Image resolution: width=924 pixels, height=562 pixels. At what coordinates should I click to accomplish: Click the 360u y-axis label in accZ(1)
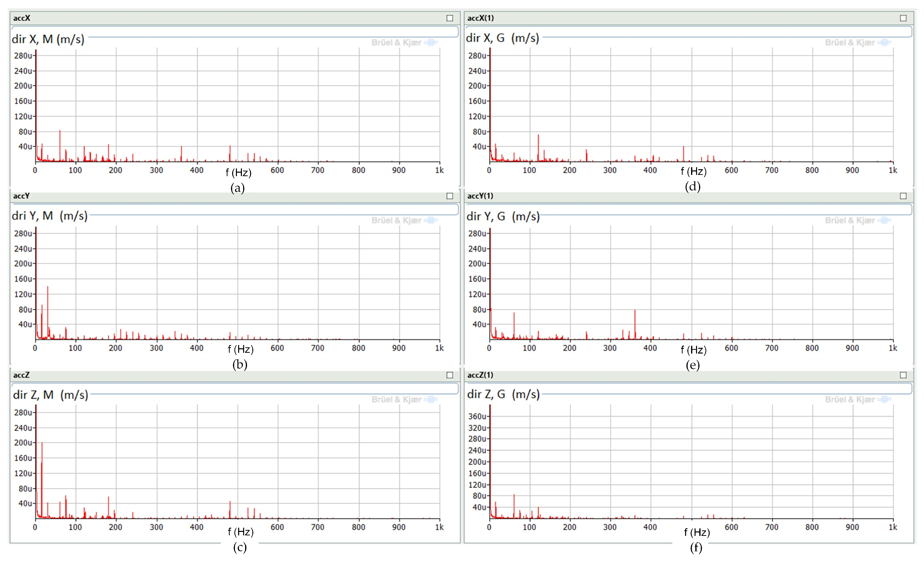[x=477, y=416]
